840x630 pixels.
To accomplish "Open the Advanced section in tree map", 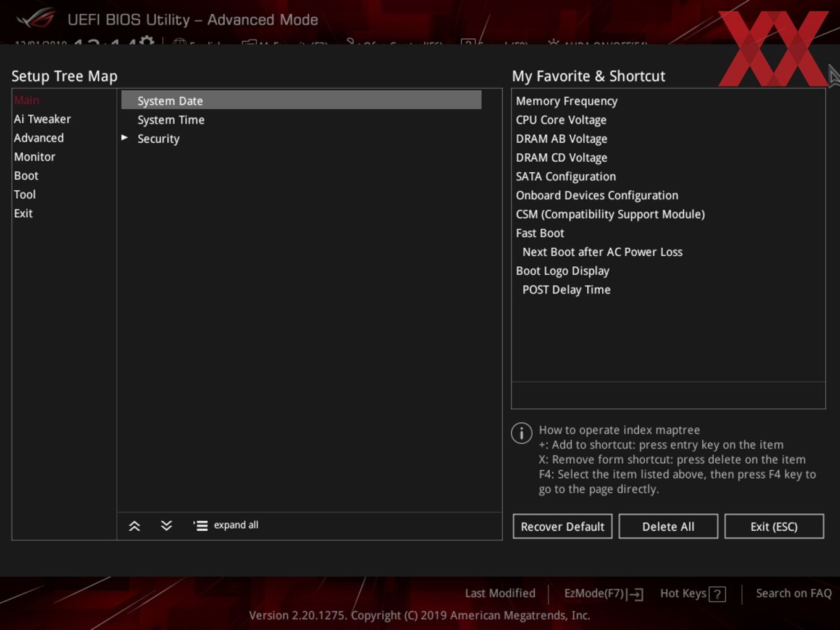I will pos(39,138).
